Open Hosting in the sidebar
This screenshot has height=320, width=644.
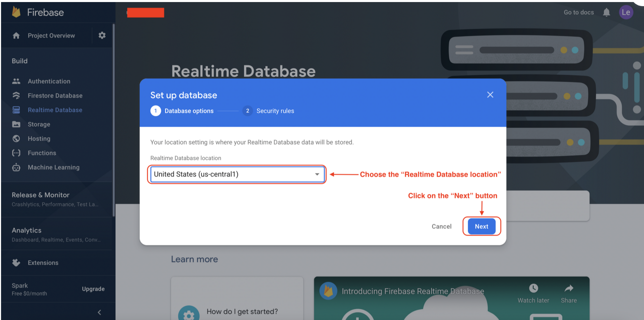point(39,139)
